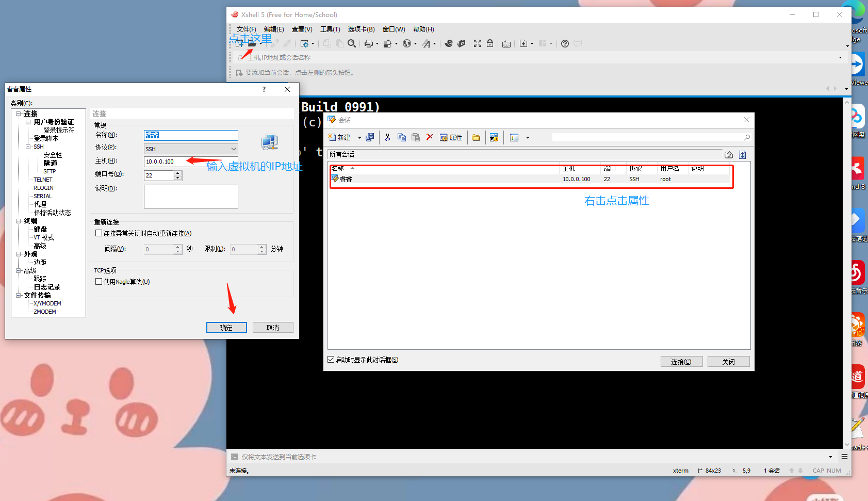Click the file transfer icon in Xshell toolbar
The width and height of the screenshot is (868, 501).
tap(387, 44)
